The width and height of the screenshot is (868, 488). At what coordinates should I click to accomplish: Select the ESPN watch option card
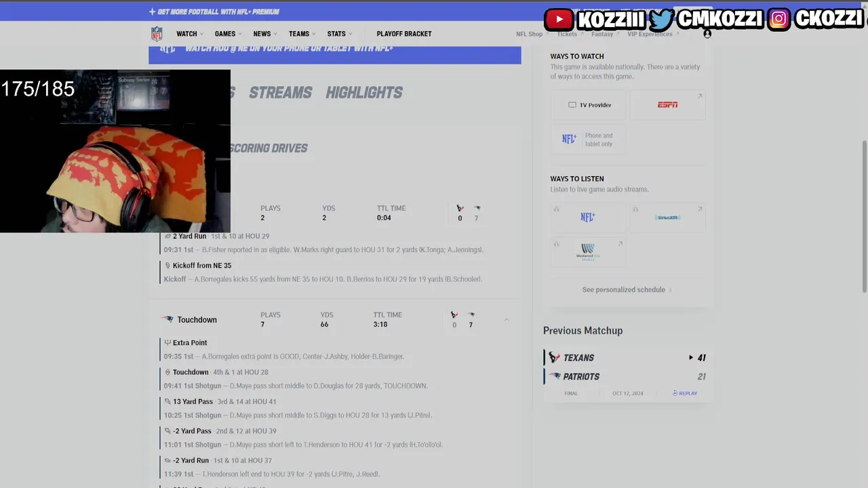pos(667,105)
